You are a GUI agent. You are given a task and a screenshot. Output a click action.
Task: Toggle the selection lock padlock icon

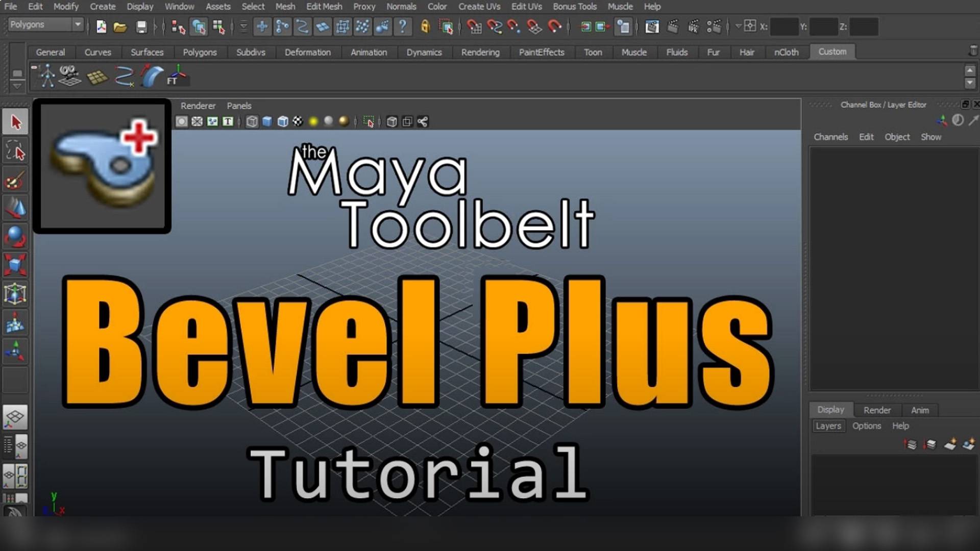(425, 27)
